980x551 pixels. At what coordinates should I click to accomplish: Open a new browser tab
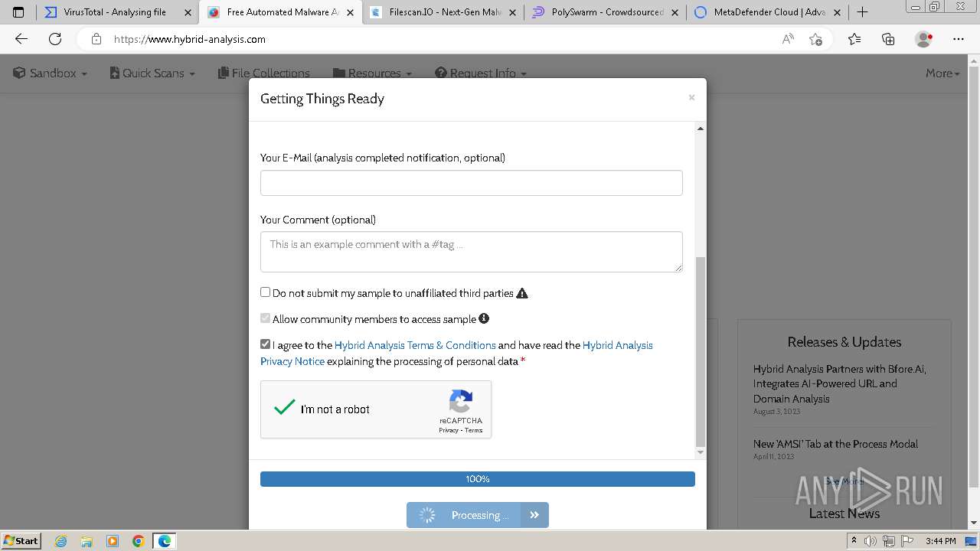[x=863, y=12]
